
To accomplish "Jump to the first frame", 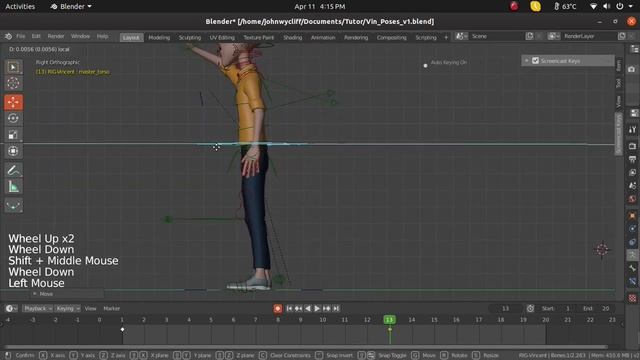I will point(289,309).
